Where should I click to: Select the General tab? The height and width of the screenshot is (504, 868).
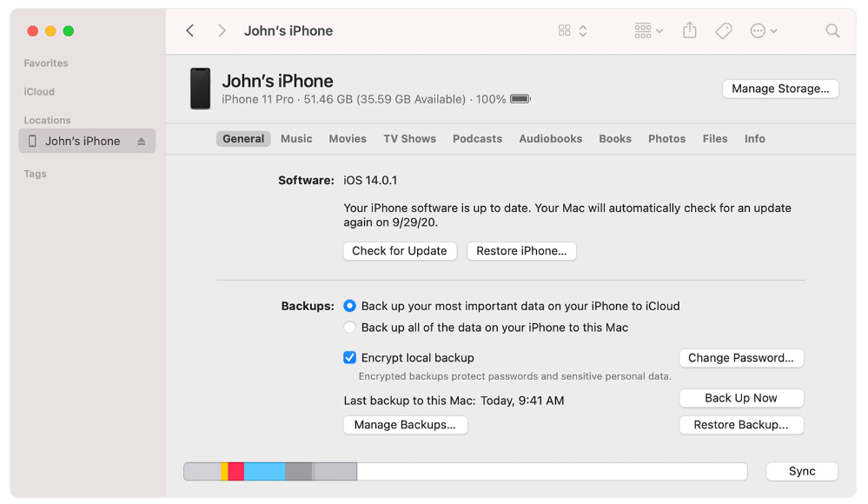(x=243, y=138)
